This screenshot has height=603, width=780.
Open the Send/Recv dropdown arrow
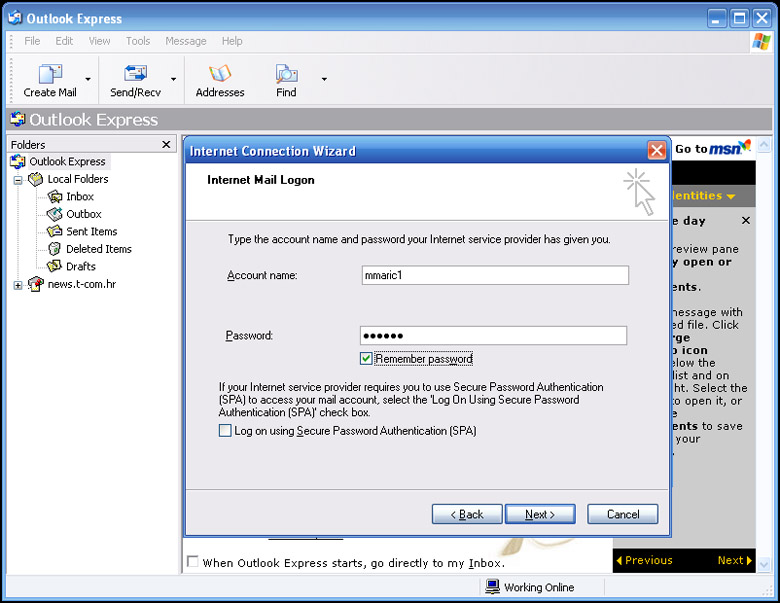pyautogui.click(x=173, y=79)
